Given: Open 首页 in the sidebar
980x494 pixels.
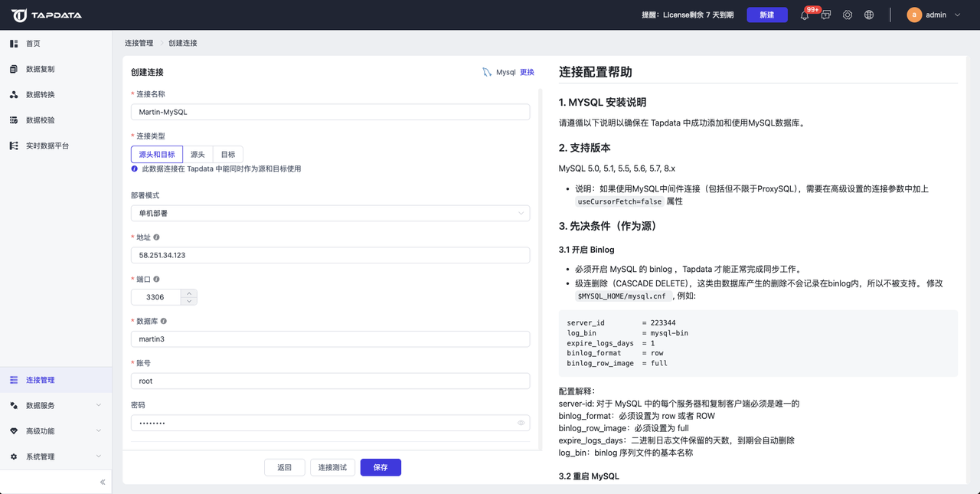Looking at the screenshot, I should click(56, 44).
